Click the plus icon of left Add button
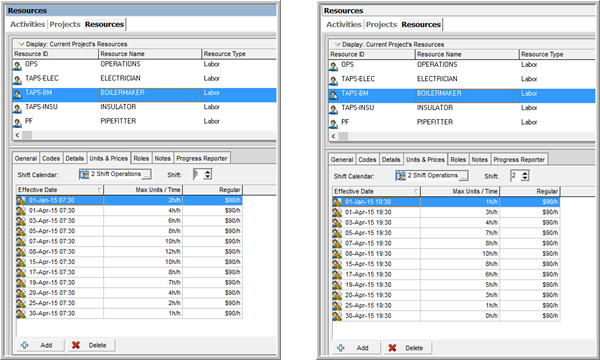600x360 pixels. tap(24, 345)
